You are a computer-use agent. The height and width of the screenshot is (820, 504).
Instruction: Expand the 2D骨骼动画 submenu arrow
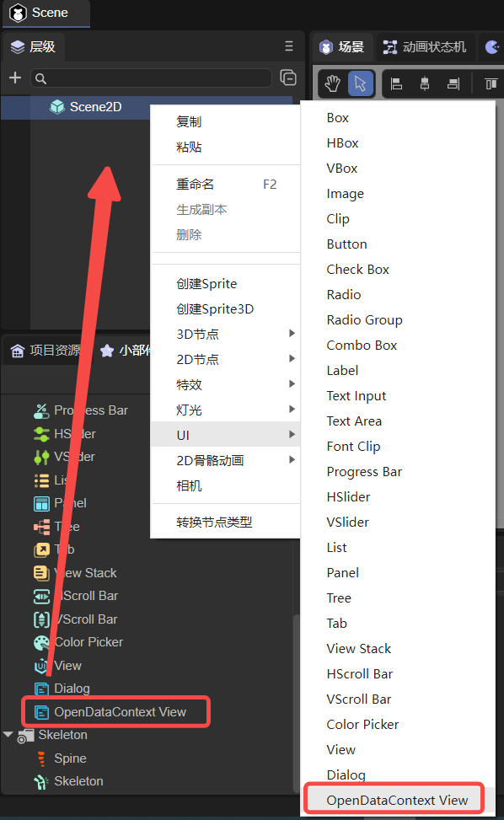click(x=292, y=460)
